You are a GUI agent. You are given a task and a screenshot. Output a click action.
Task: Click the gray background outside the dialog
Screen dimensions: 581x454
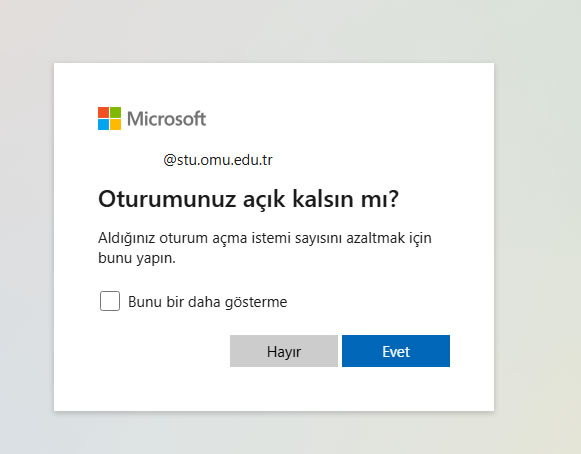point(537,222)
